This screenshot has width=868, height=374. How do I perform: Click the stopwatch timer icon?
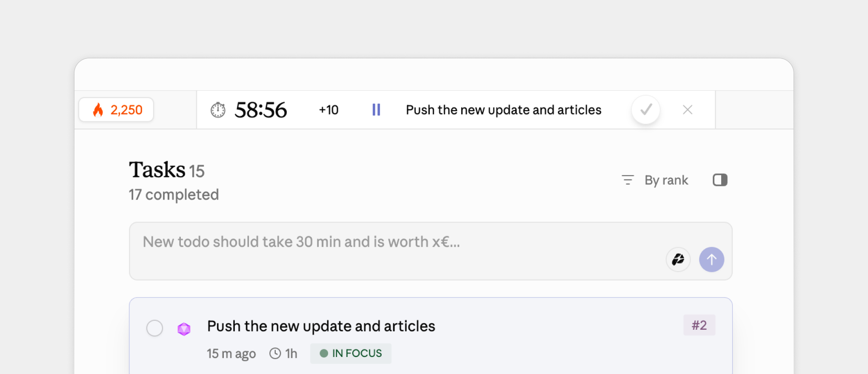[x=218, y=109]
